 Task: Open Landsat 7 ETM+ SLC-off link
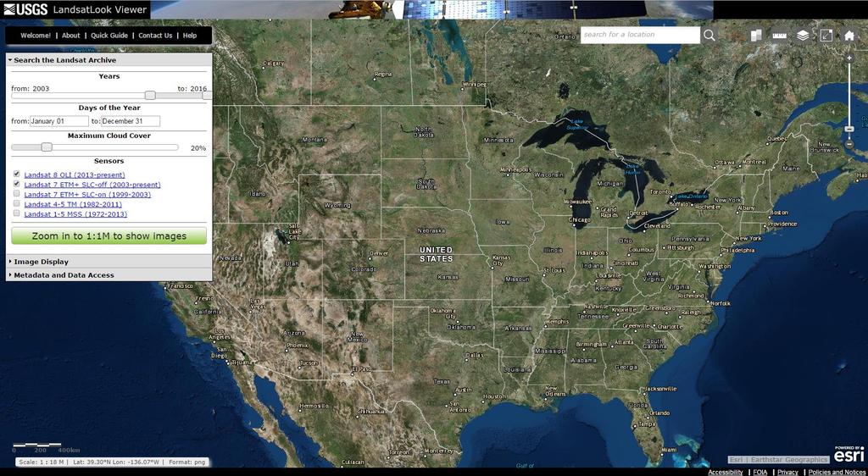point(92,185)
